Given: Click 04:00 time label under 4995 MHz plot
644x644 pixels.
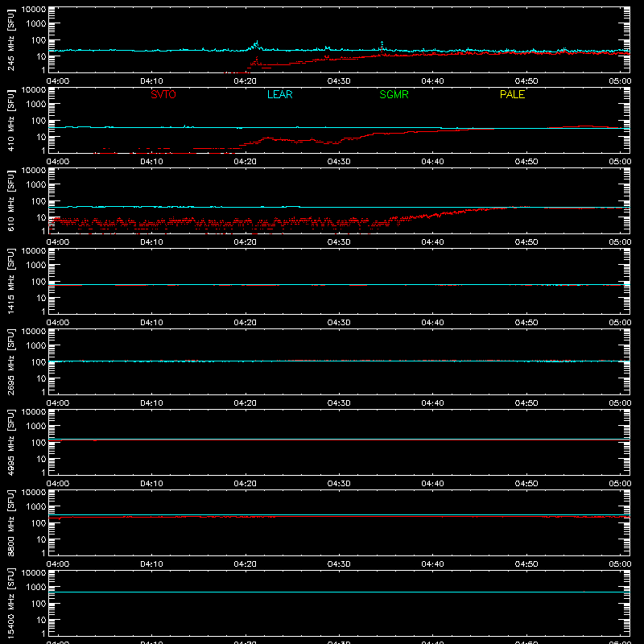Looking at the screenshot, I should click(58, 484).
